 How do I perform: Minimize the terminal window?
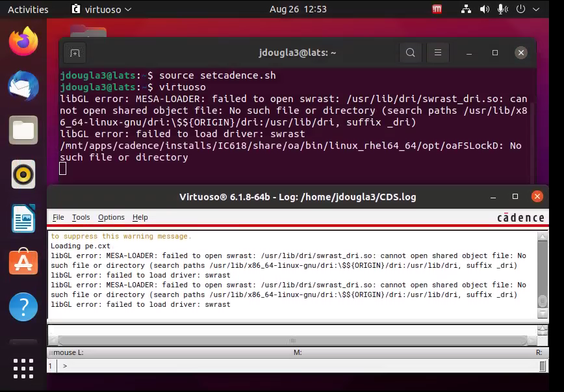(x=469, y=53)
